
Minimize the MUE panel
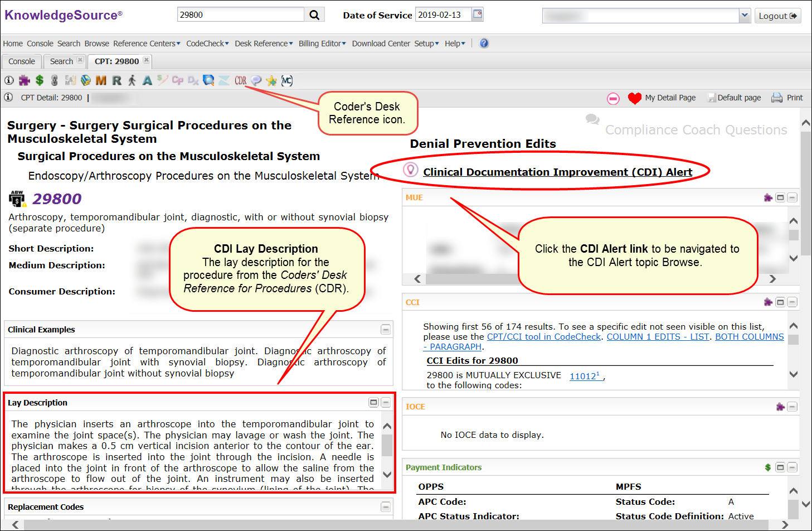coord(792,197)
